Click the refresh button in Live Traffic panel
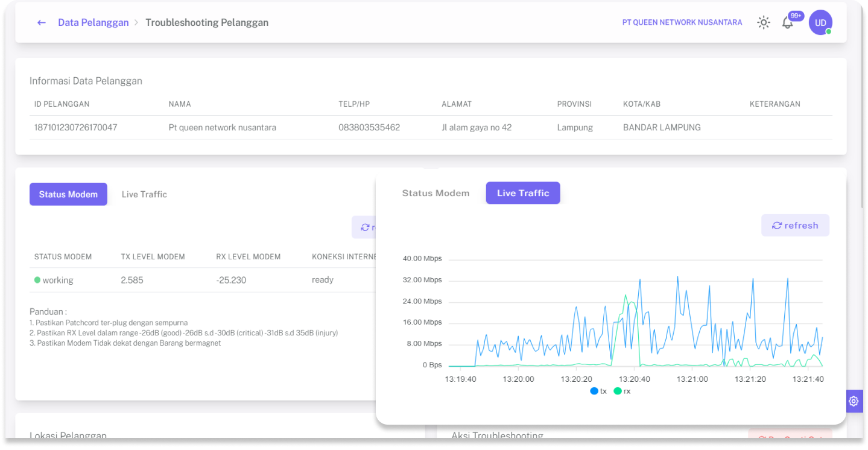This screenshot has width=868, height=450. [795, 226]
